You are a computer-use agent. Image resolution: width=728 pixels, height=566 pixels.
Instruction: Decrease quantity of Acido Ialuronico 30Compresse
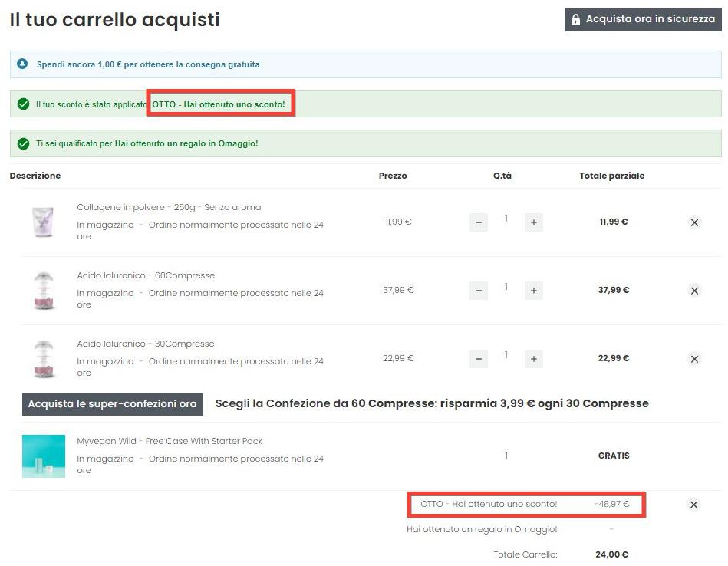(x=478, y=359)
